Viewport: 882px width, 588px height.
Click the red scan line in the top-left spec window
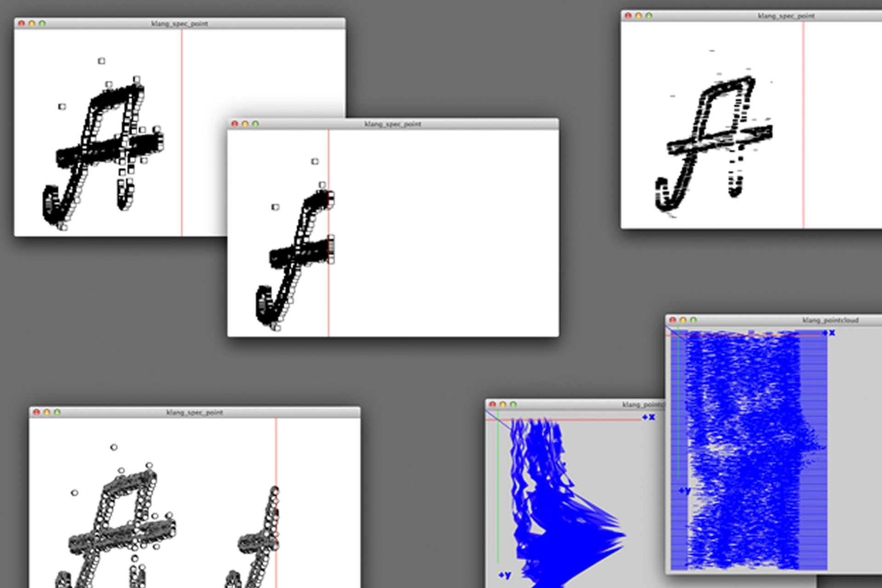coord(182,133)
